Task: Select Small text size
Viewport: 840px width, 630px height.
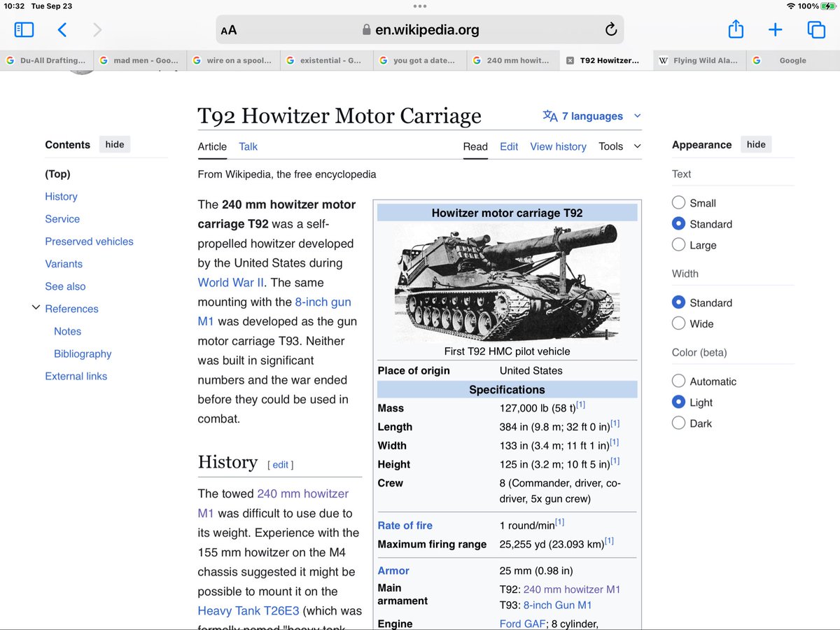Action: [678, 203]
